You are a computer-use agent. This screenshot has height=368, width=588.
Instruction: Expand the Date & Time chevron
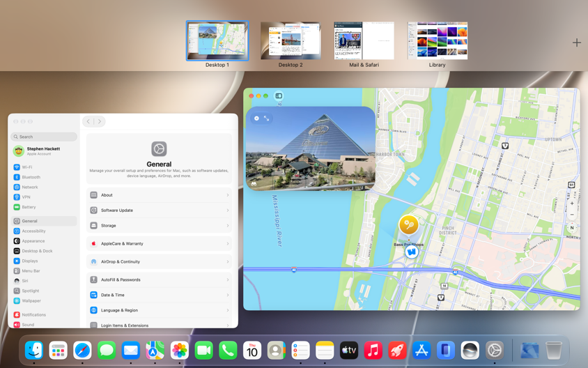[228, 295]
